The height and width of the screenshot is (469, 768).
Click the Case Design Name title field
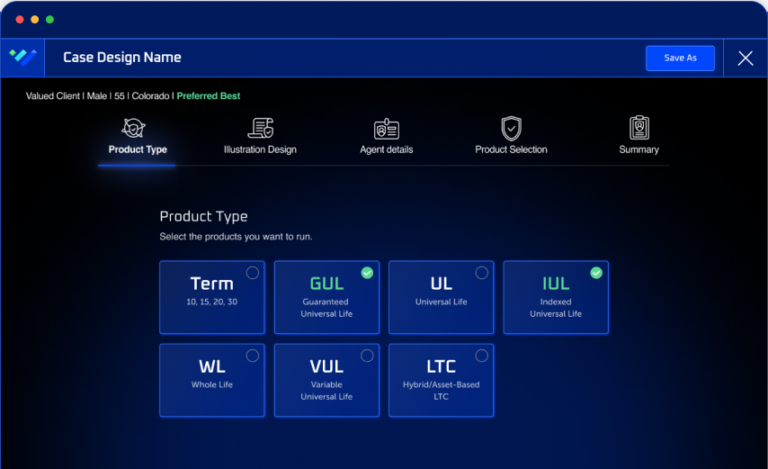[122, 58]
